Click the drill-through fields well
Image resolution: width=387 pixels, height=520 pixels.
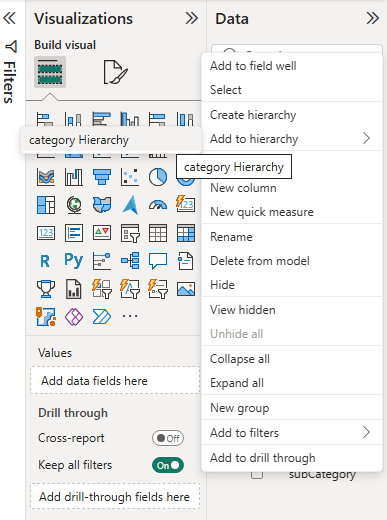(115, 496)
